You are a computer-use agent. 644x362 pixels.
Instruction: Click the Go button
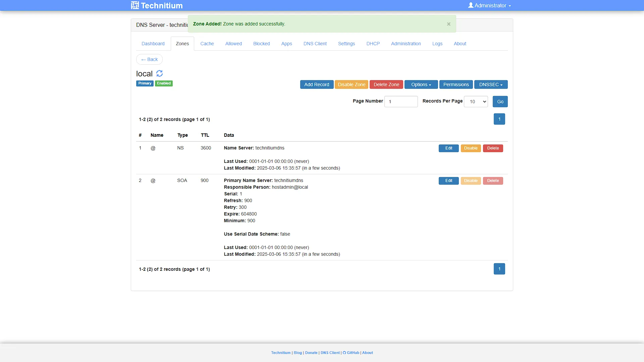click(500, 102)
